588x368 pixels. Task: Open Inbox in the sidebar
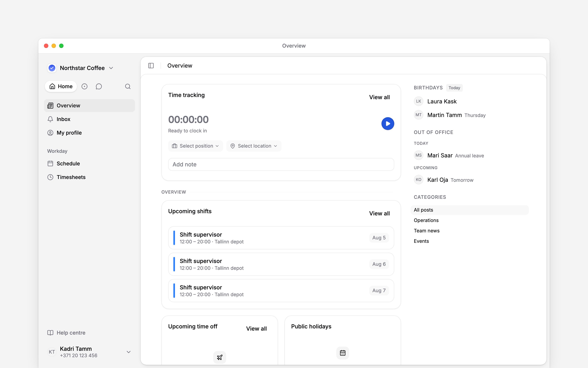click(x=89, y=119)
